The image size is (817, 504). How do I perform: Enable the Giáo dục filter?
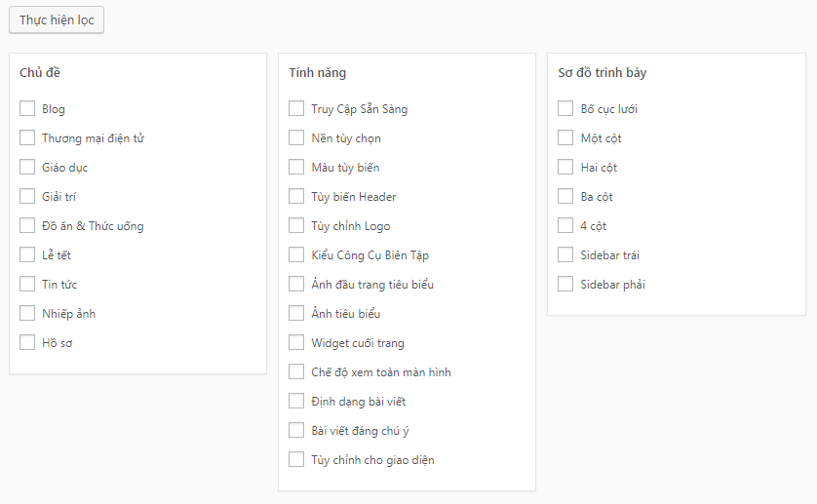[27, 168]
